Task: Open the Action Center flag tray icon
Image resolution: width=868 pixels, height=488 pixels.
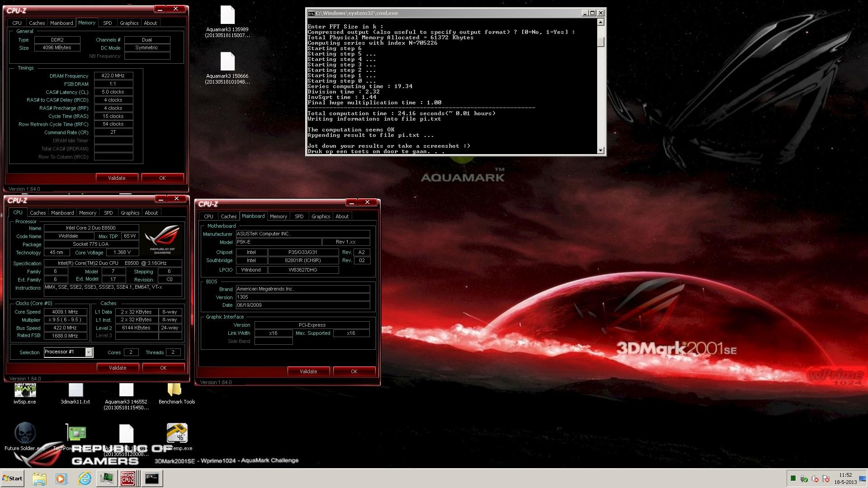Action: (x=826, y=479)
